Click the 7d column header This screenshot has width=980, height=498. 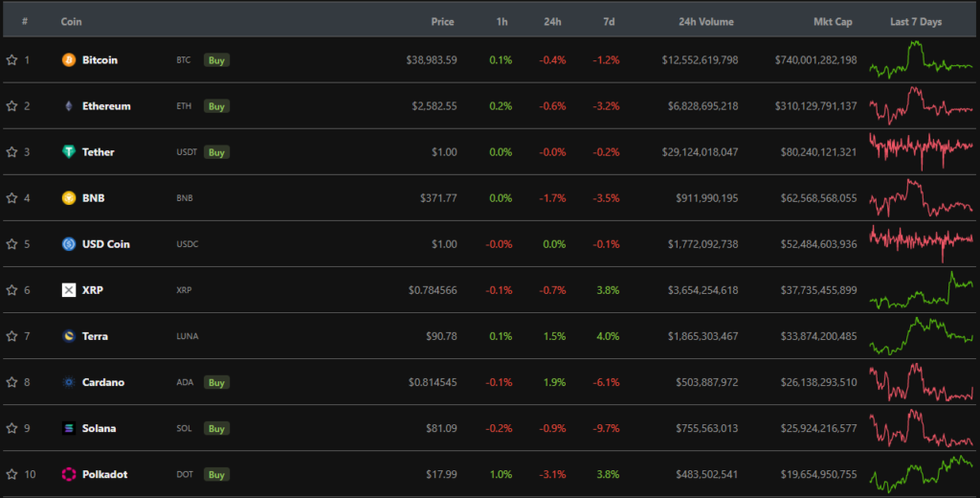(x=609, y=21)
